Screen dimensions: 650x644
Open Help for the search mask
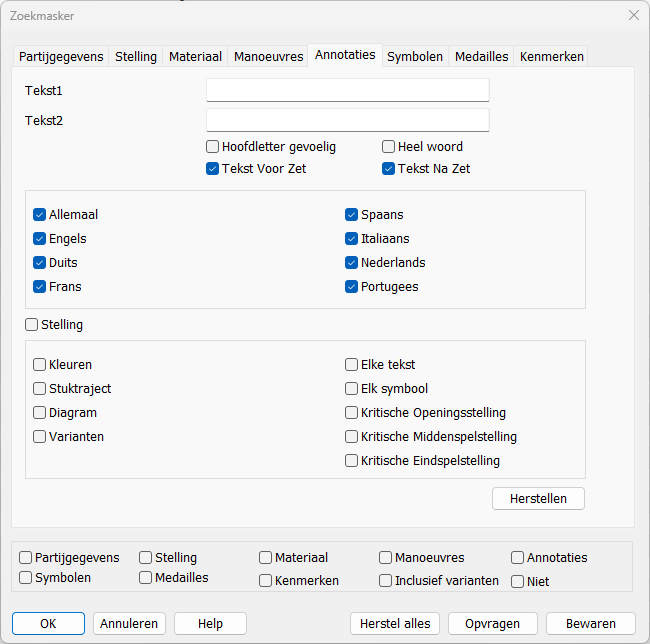point(210,623)
